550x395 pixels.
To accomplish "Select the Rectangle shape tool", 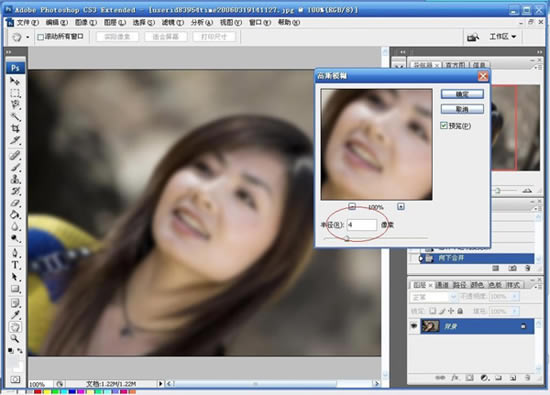I will [15, 289].
